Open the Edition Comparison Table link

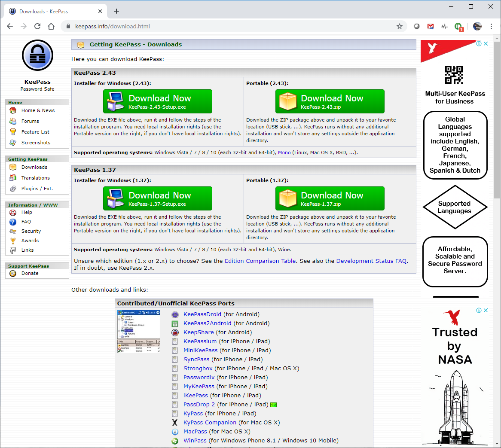click(x=260, y=261)
